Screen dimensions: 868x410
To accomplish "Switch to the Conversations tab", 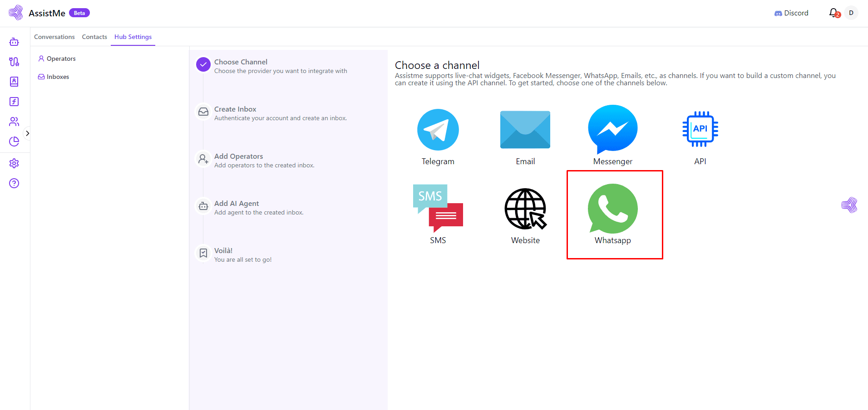I will pos(54,37).
